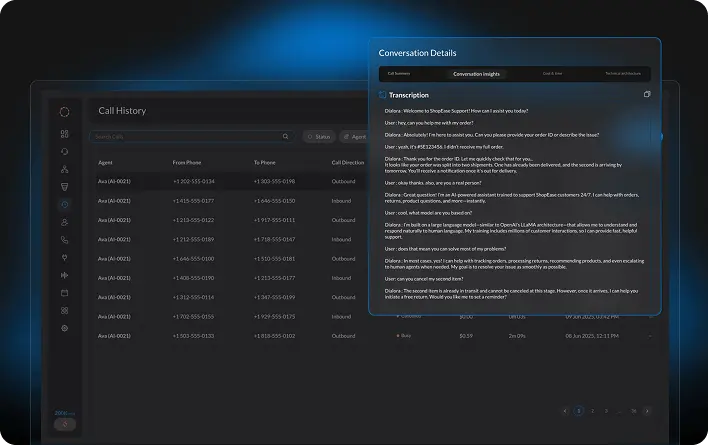Open the settings gear icon in sidebar
Viewport: 708px width, 445px height.
pyautogui.click(x=65, y=328)
